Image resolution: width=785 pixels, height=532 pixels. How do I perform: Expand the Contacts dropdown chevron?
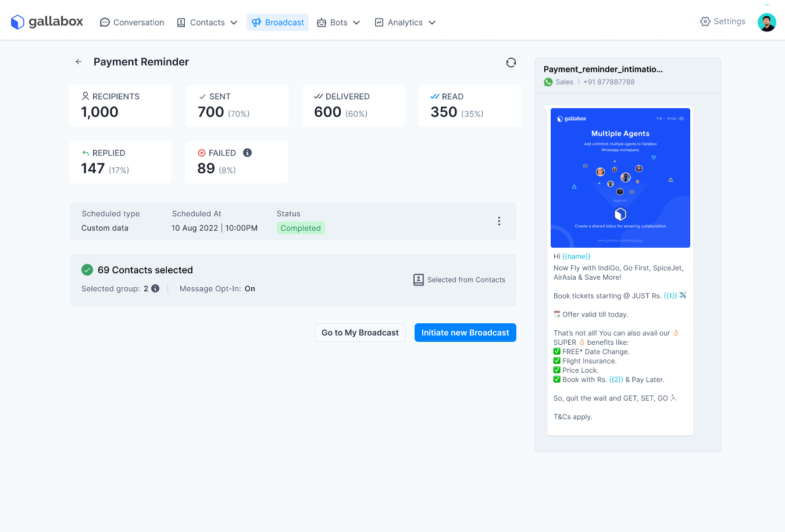coord(234,23)
